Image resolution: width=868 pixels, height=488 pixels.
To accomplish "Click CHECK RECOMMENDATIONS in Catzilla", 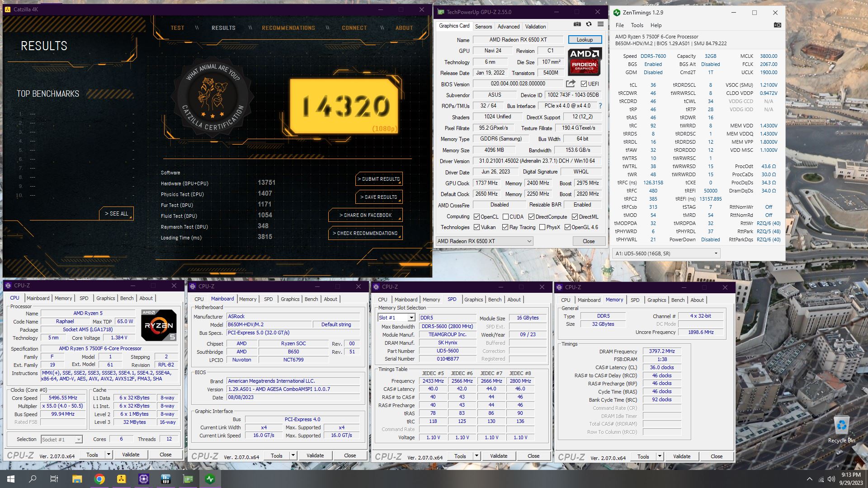I will [365, 233].
